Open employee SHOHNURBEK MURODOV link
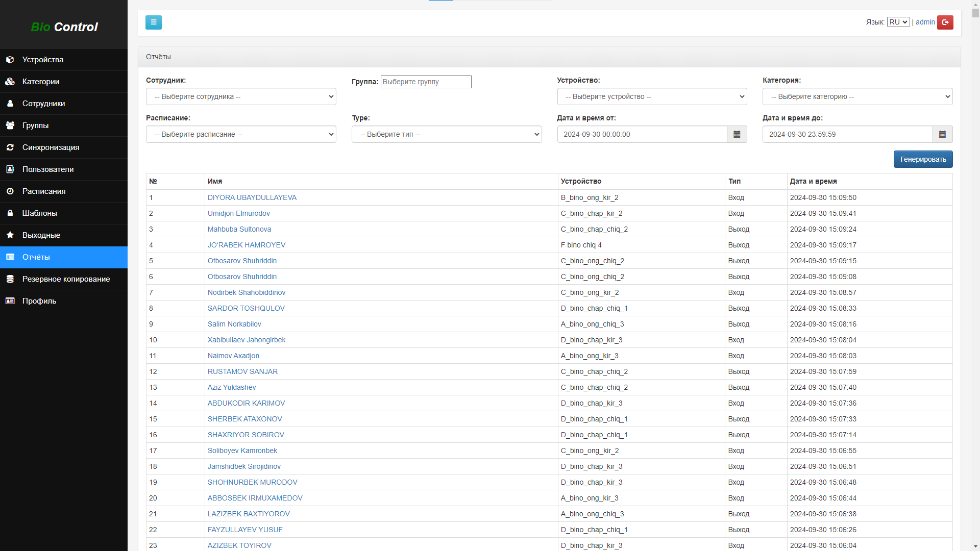 (252, 482)
